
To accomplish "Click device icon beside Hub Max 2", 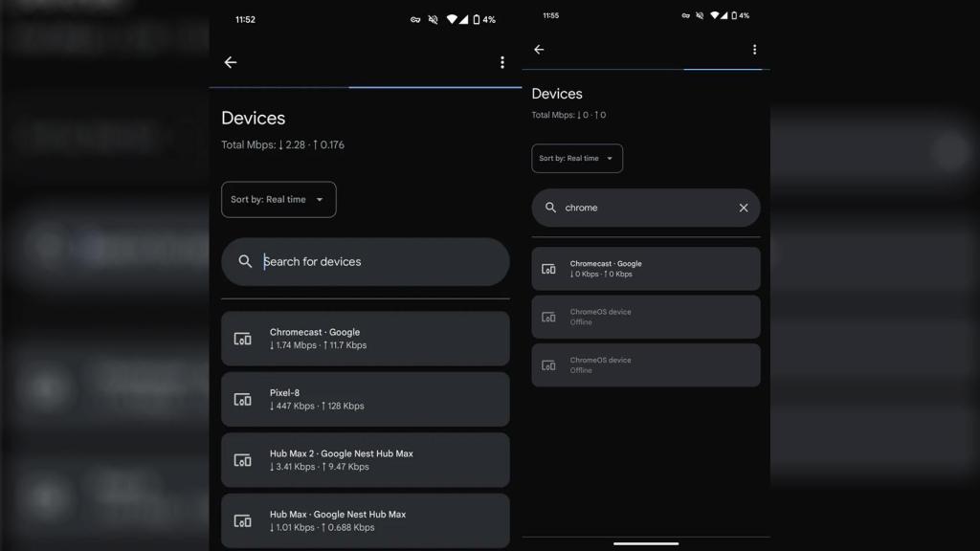I will coord(242,460).
